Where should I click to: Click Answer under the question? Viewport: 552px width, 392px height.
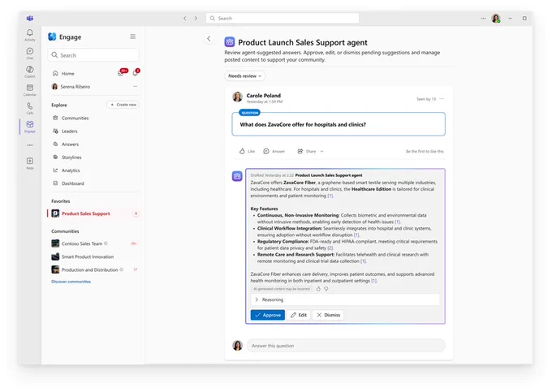tap(274, 151)
